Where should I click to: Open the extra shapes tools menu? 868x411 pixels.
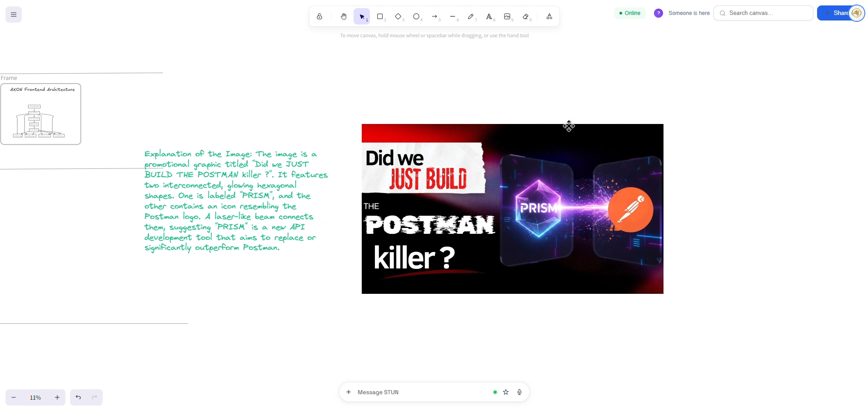click(549, 17)
